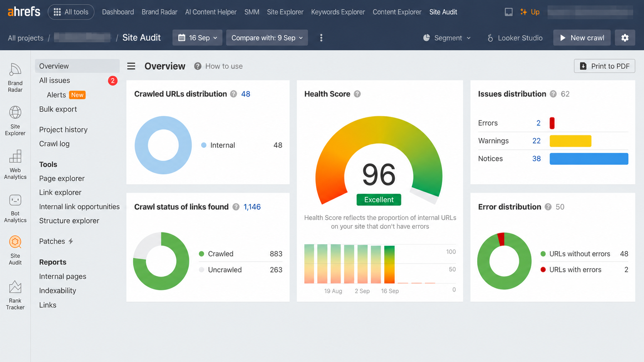Open Bot Analytics sidebar icon
The height and width of the screenshot is (362, 644).
click(15, 209)
